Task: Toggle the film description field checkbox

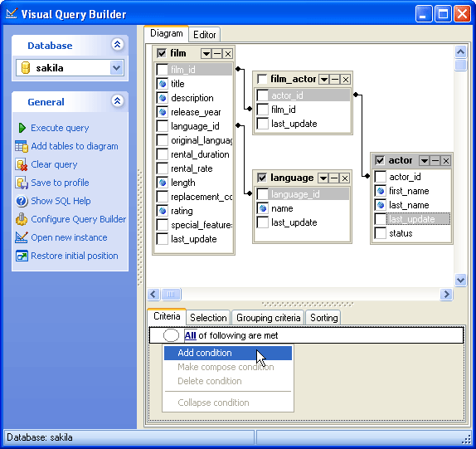Action: pyautogui.click(x=163, y=98)
